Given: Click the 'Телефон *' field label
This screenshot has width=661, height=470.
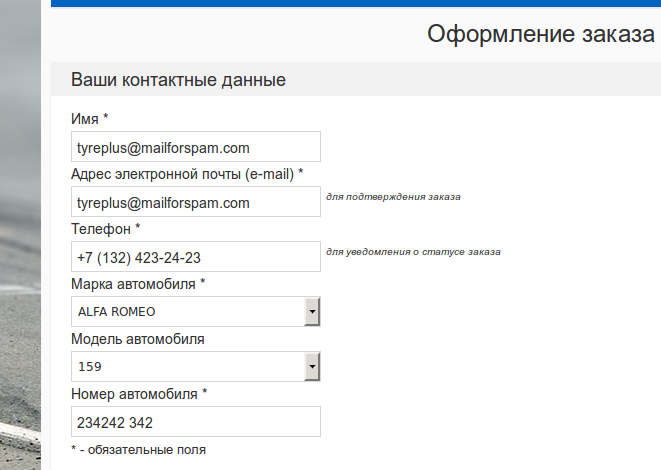Looking at the screenshot, I should tap(106, 229).
